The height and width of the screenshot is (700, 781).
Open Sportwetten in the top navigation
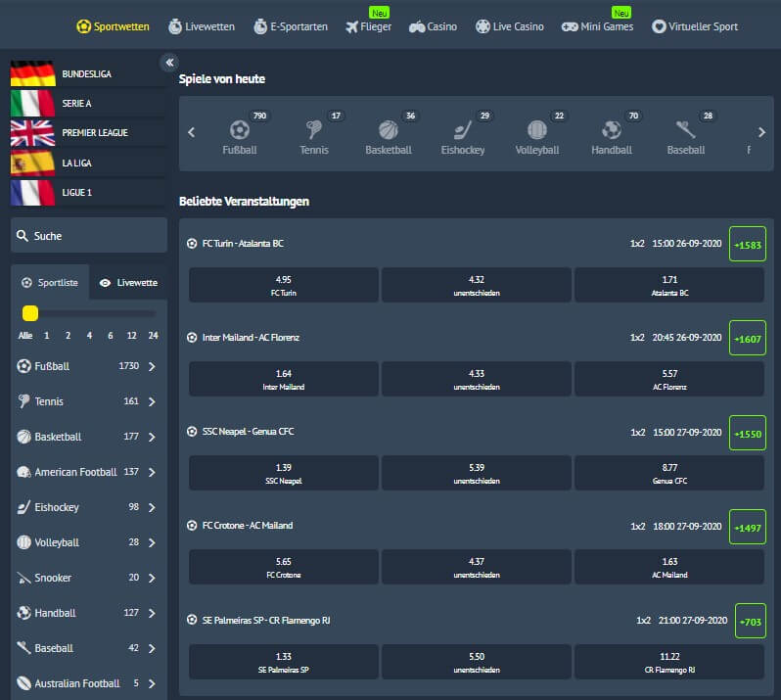pyautogui.click(x=114, y=26)
